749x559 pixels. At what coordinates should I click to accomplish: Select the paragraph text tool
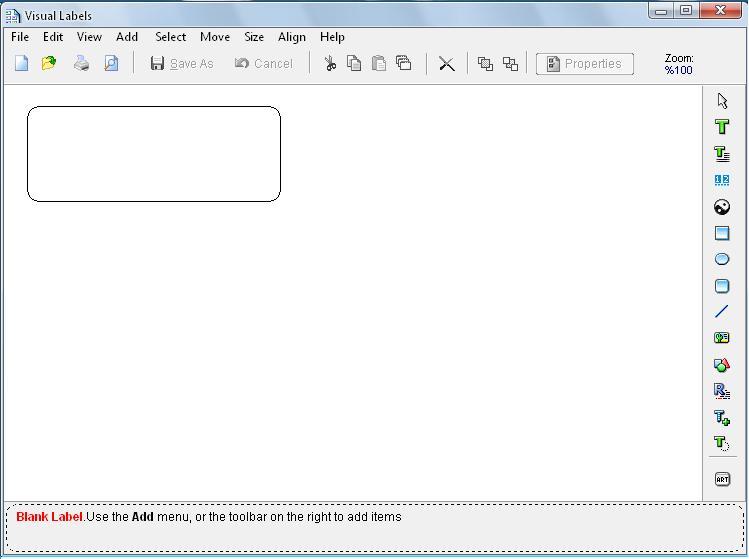(722, 153)
